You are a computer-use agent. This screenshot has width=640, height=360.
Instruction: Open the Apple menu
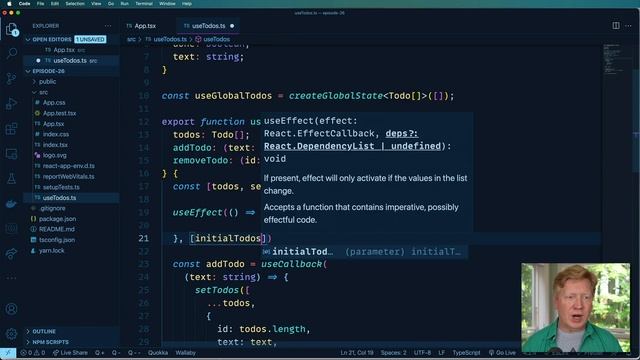9,4
